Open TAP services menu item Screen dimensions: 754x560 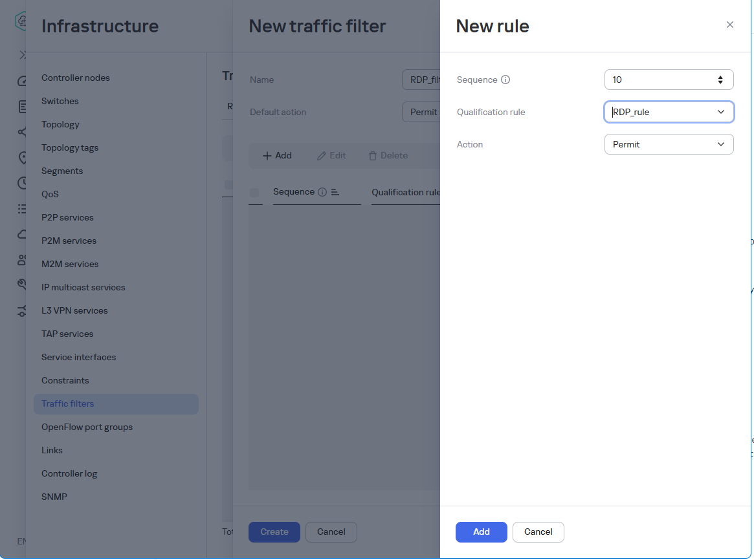[x=67, y=334]
